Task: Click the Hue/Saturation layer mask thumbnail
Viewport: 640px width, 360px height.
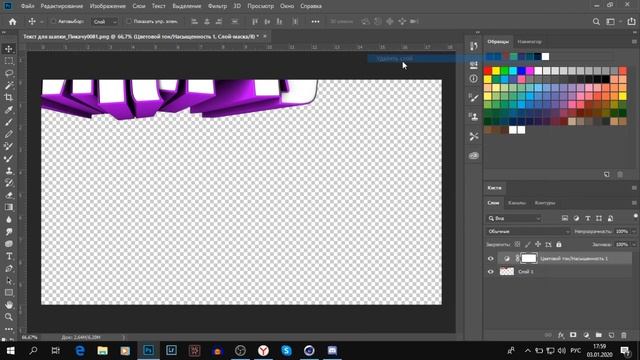Action: (x=529, y=258)
